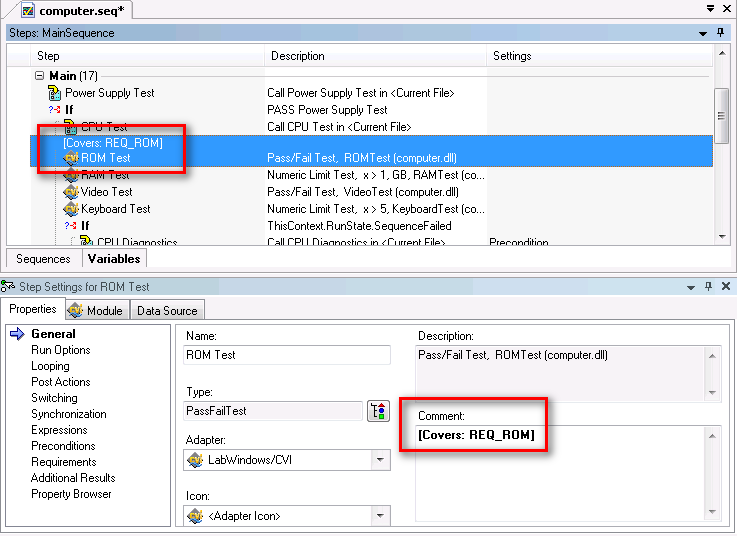Viewport: 737px width, 536px height.
Task: Open the Adapter dropdown showing LabWindows/CVI
Action: (x=380, y=460)
